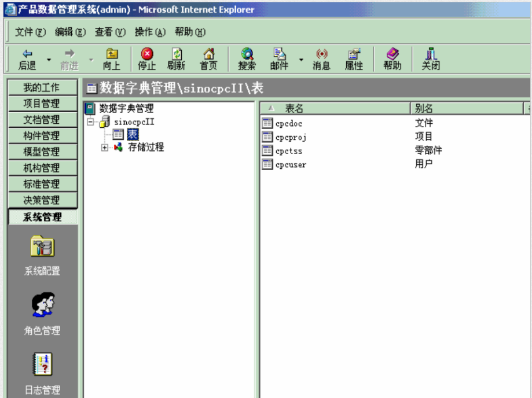Refresh the page using 刷新 icon

click(177, 54)
